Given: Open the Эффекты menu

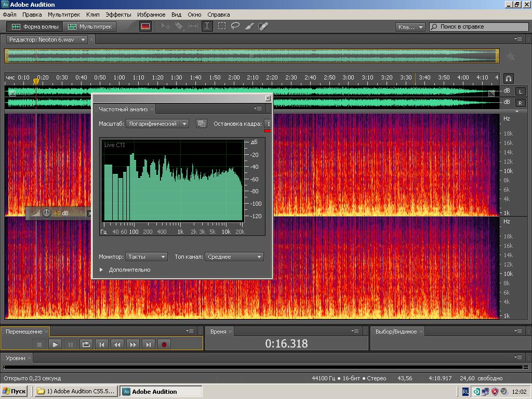Looking at the screenshot, I should point(118,15).
